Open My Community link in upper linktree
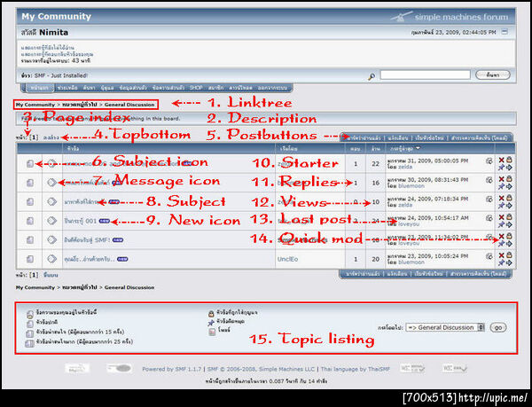This screenshot has width=532, height=407. (35, 105)
